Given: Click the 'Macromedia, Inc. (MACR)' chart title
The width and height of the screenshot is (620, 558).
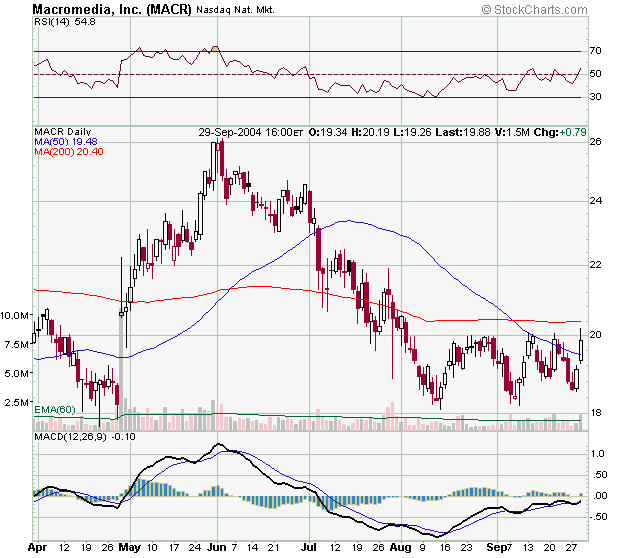Looking at the screenshot, I should (x=112, y=9).
